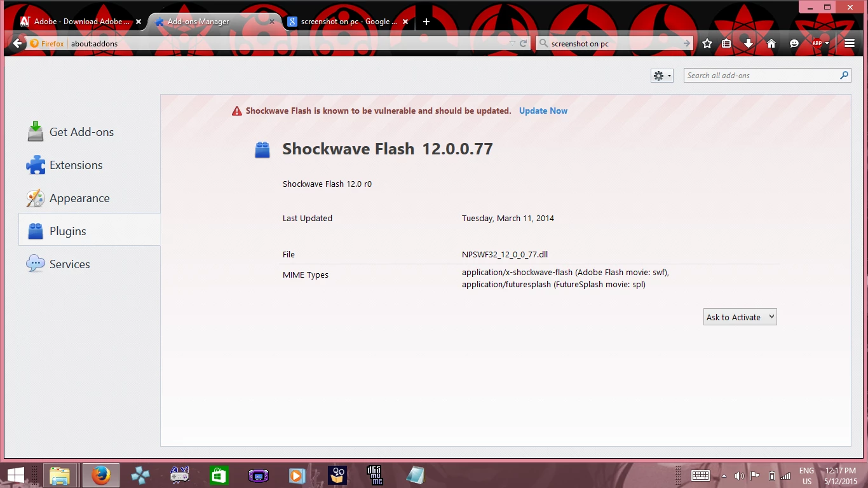Bookmark this page with the star icon
868x488 pixels.
point(707,44)
